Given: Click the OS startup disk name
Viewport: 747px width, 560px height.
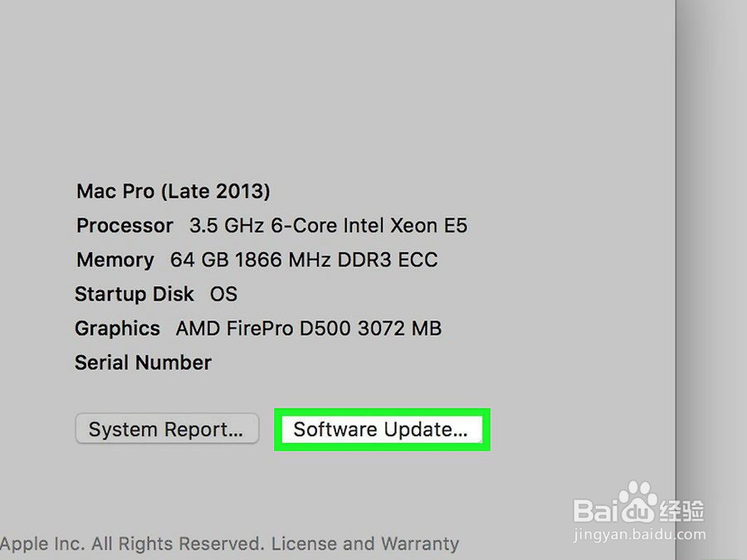Looking at the screenshot, I should coord(223,294).
